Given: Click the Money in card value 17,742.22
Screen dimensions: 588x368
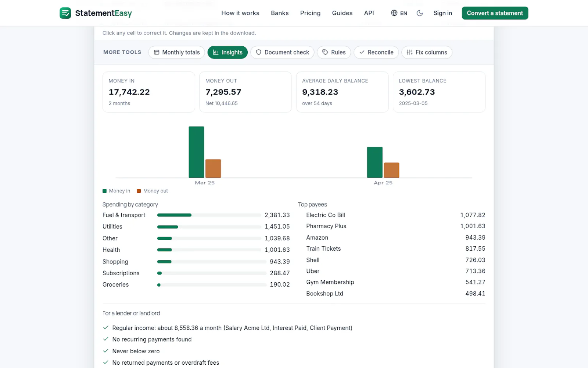Looking at the screenshot, I should pos(129,92).
